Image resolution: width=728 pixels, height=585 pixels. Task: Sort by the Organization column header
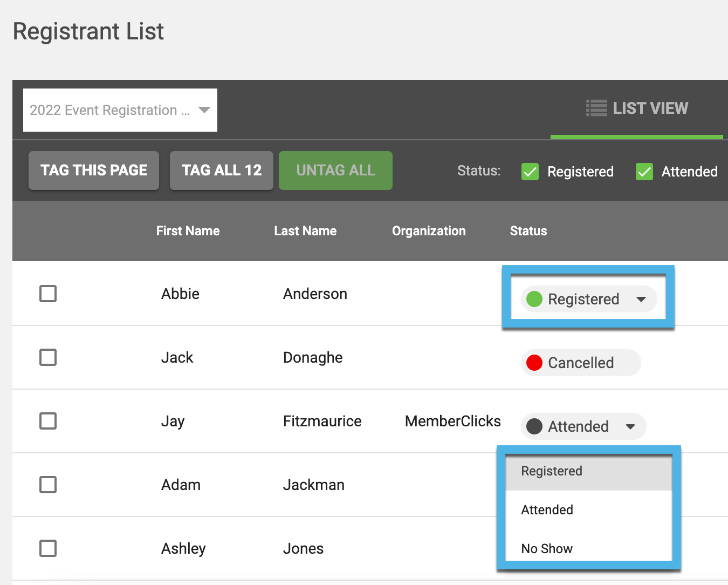[429, 231]
